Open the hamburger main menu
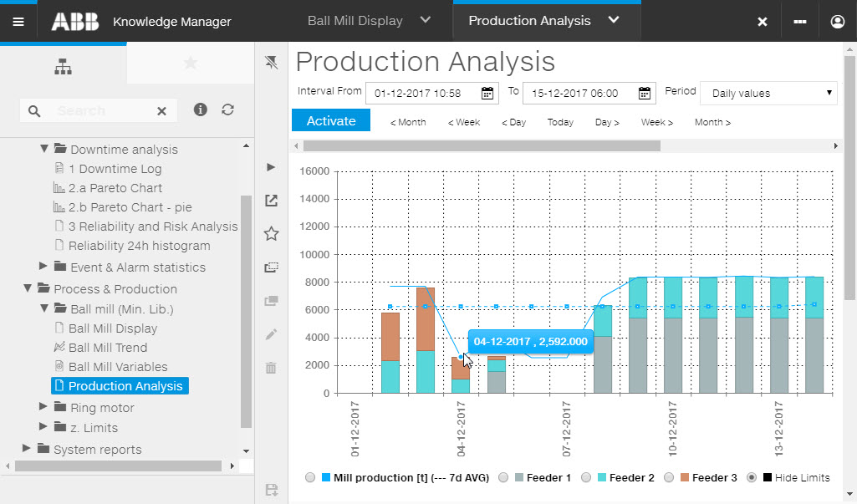Image resolution: width=857 pixels, height=504 pixels. (x=18, y=21)
